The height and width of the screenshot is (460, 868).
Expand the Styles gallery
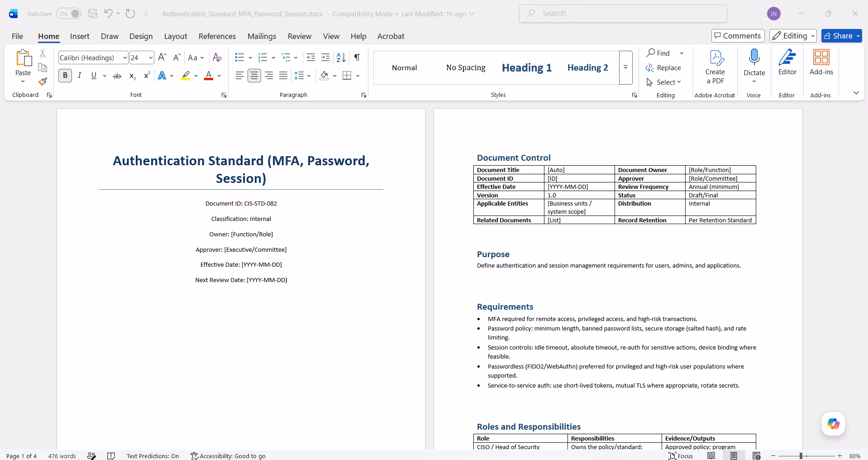point(625,67)
